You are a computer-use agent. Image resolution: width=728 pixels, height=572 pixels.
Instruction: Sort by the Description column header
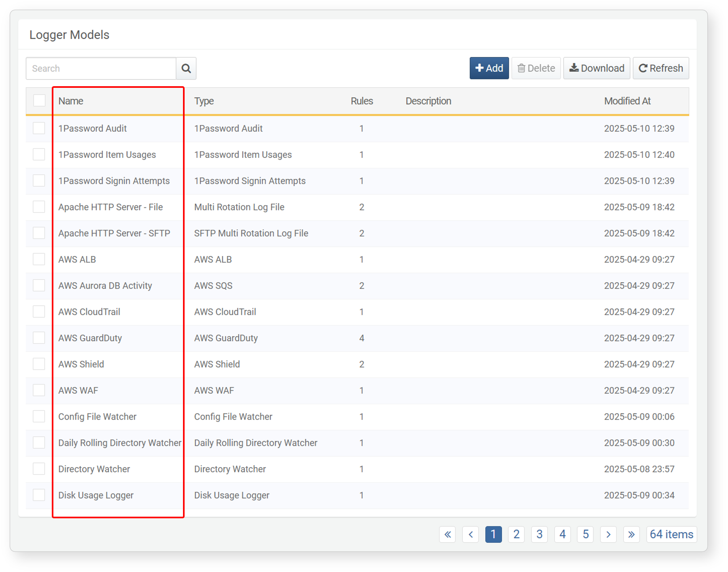point(428,101)
